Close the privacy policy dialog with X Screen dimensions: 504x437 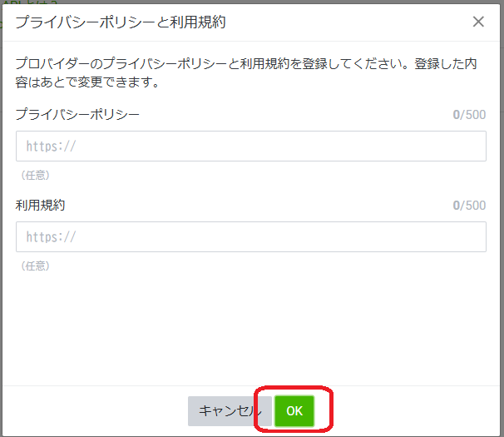pyautogui.click(x=478, y=22)
